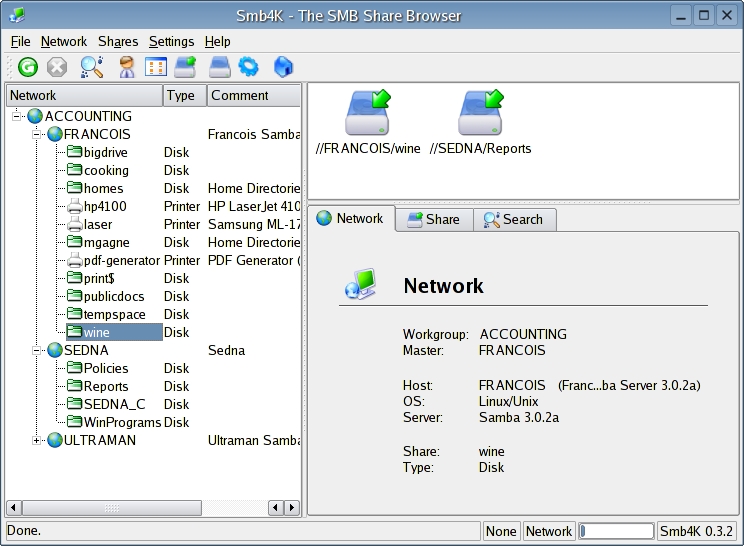The width and height of the screenshot is (744, 546).
Task: Open the Settings menu
Action: tap(171, 41)
